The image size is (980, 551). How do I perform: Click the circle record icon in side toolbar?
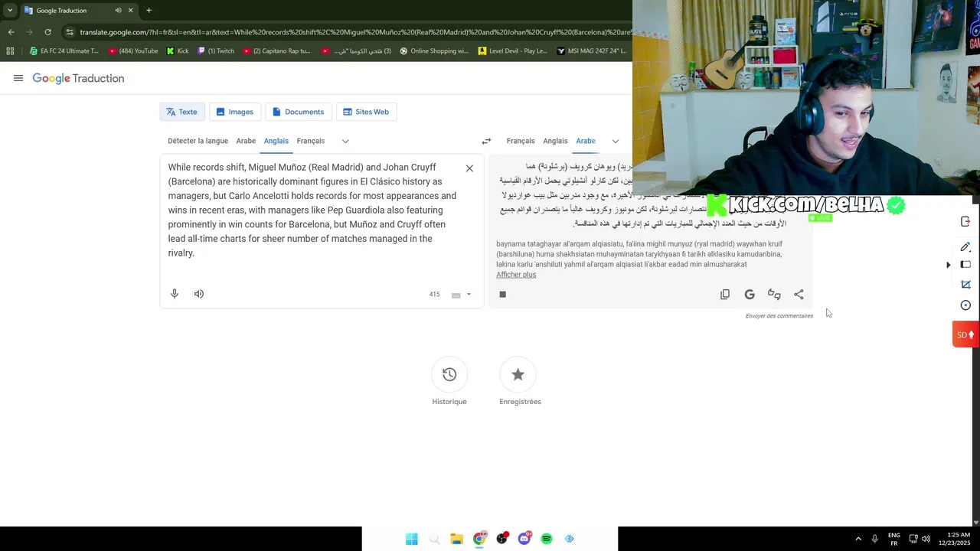point(965,305)
